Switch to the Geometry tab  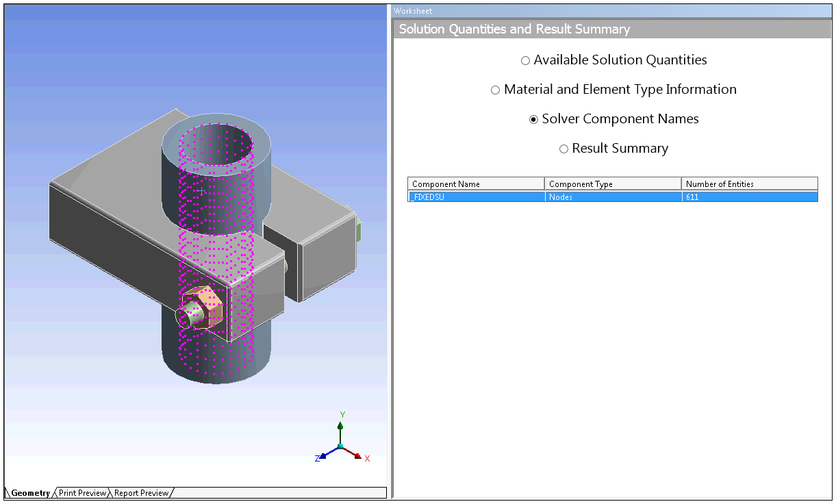[30, 493]
